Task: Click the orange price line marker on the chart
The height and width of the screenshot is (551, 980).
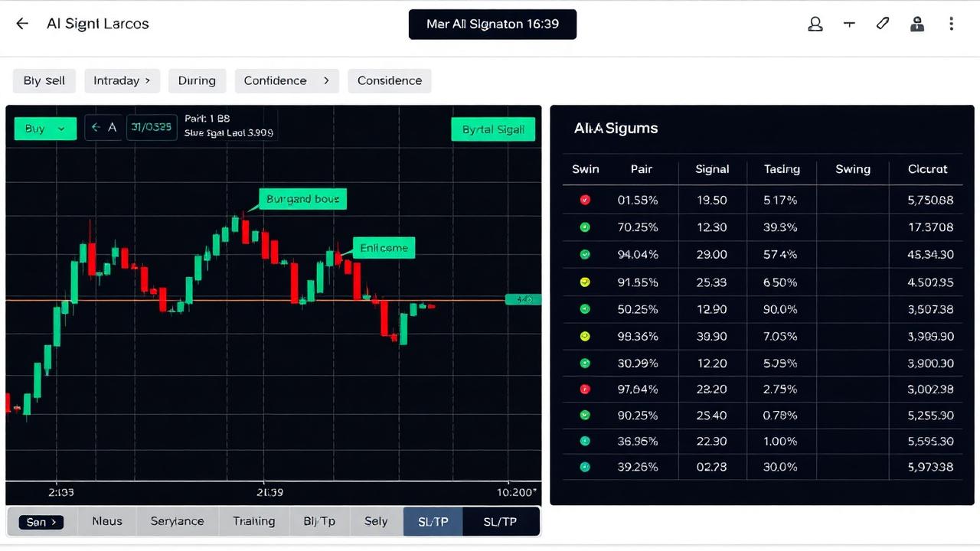Action: tap(523, 299)
